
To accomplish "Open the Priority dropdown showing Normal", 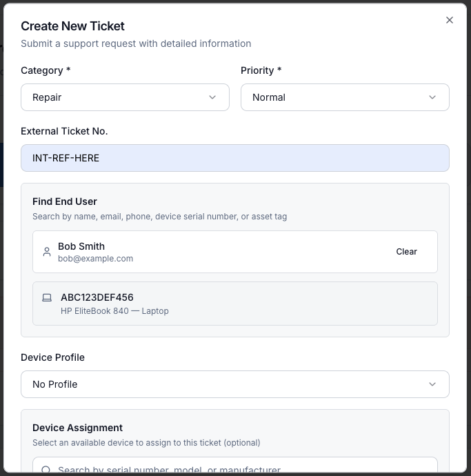I will tap(345, 97).
